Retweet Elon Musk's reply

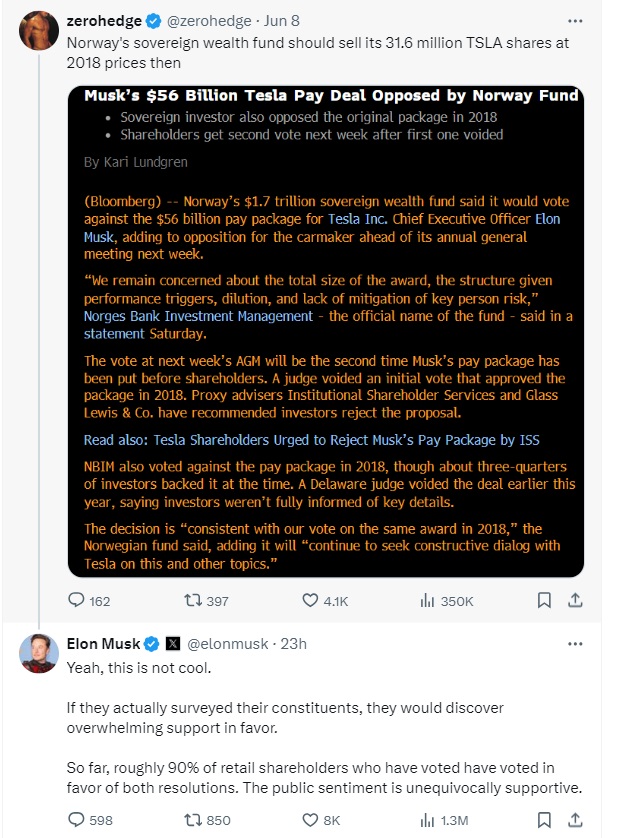(x=196, y=820)
